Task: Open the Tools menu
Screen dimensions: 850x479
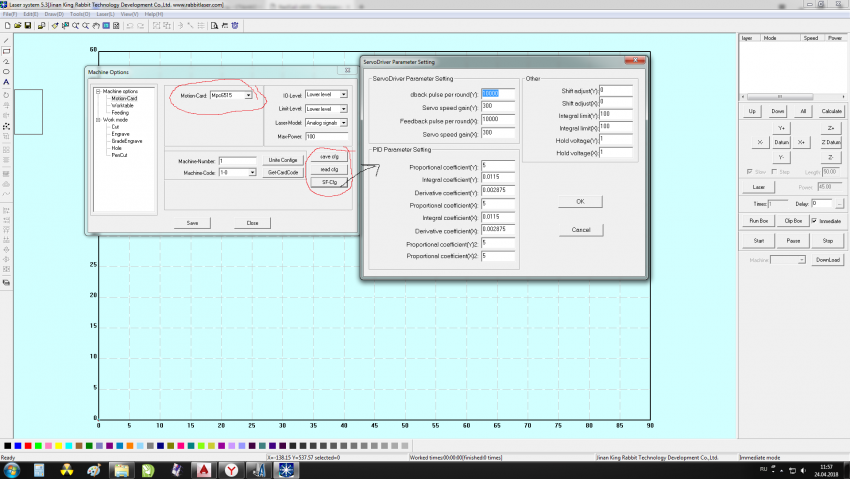Action: click(x=80, y=14)
